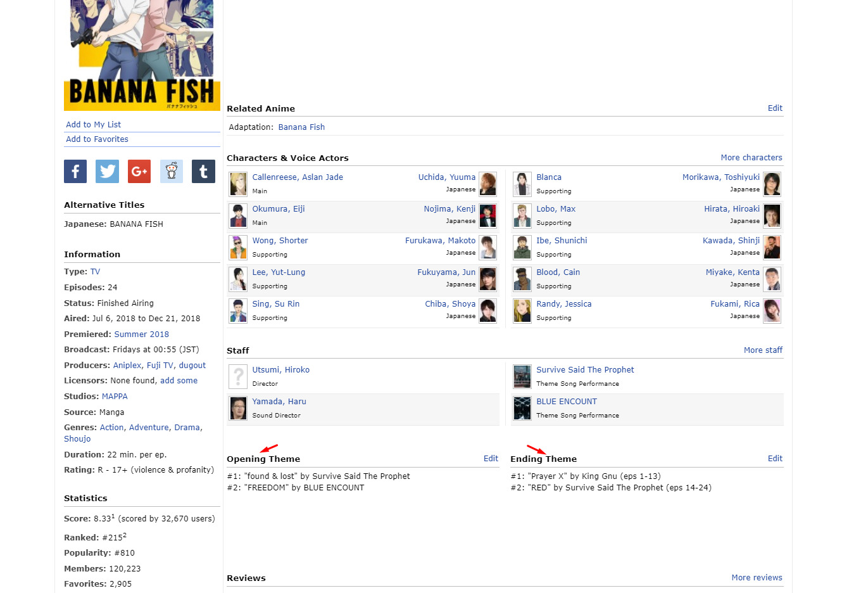Open the More characters link
This screenshot has height=593, width=868.
coord(751,158)
